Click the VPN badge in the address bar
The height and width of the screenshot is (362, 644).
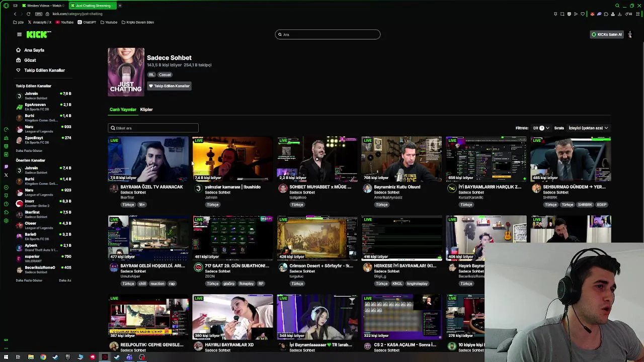[x=39, y=14]
